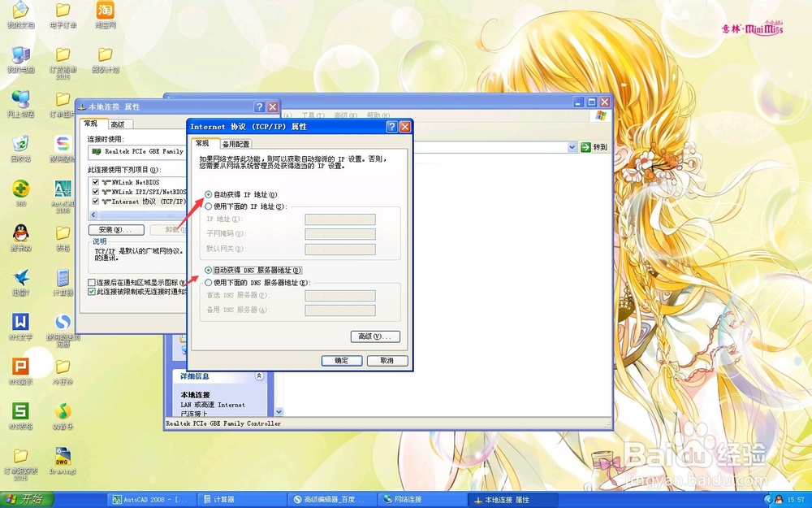Select 自动获得 DNS 服务器地址 radio button
The width and height of the screenshot is (812, 508).
[x=208, y=270]
